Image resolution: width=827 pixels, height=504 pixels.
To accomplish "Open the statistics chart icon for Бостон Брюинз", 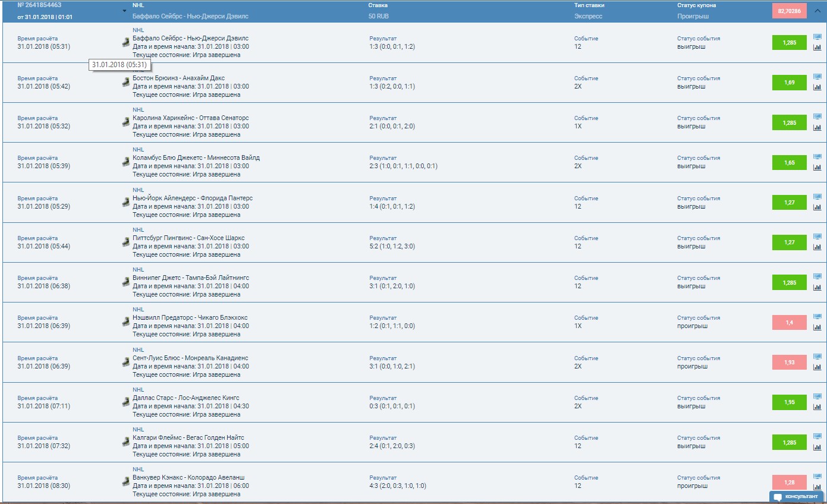I will [x=817, y=87].
